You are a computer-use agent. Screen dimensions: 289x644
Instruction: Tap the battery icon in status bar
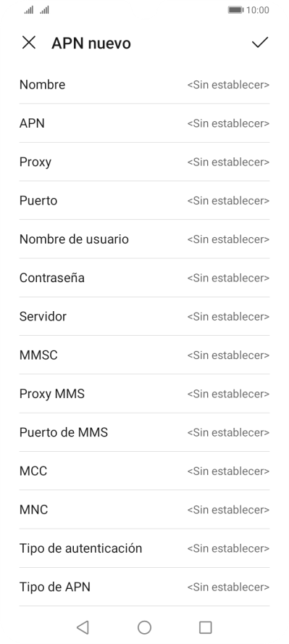(235, 10)
